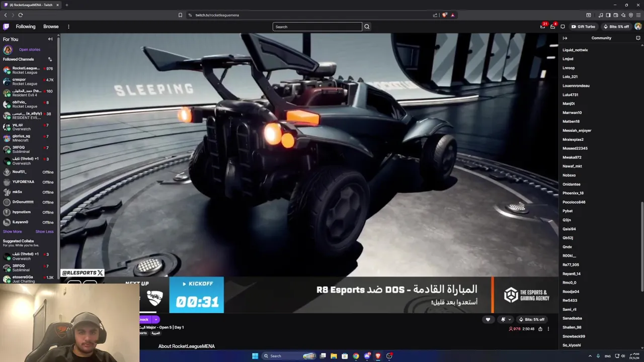Viewport: 644px width, 362px height.
Task: Click the top Bits: 5% off button
Action: [616, 27]
